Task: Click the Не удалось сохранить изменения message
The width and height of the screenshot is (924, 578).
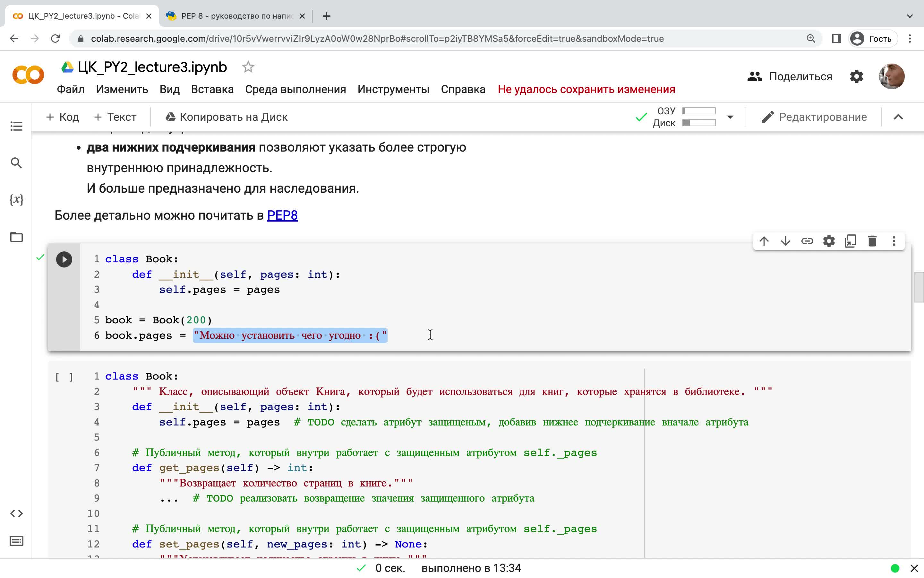Action: point(586,90)
